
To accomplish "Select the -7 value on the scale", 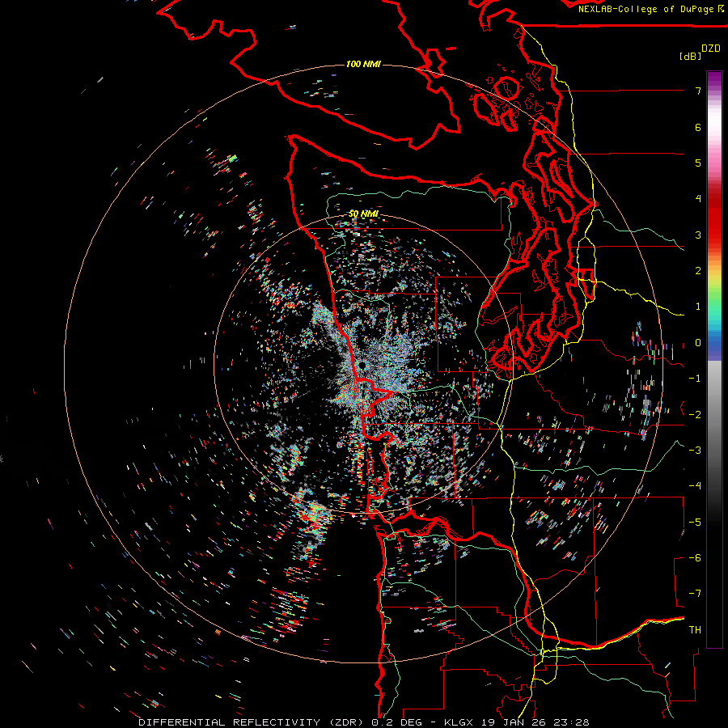I will pyautogui.click(x=695, y=594).
